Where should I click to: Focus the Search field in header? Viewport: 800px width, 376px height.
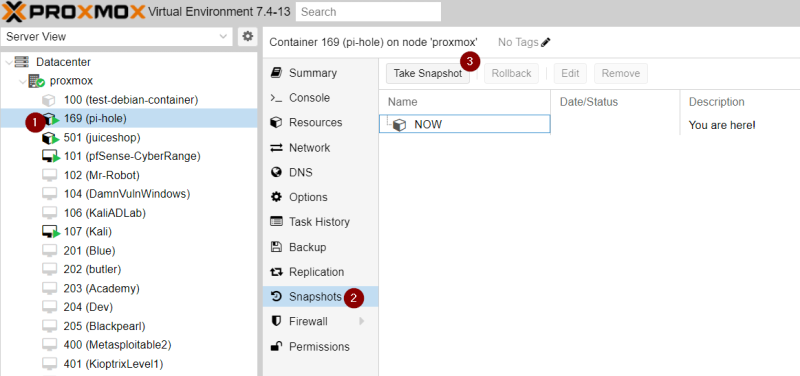point(368,12)
